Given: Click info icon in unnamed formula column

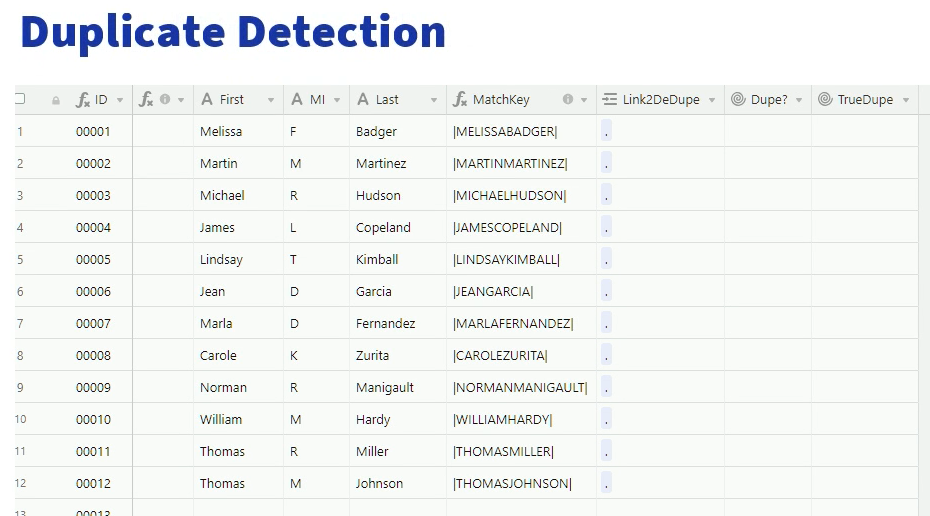Looking at the screenshot, I should [x=165, y=99].
